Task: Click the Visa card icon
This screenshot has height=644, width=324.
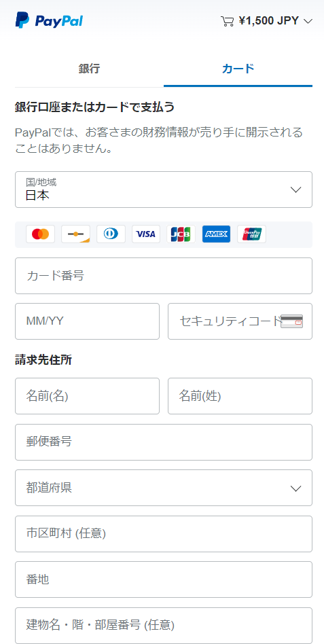Action: click(146, 234)
